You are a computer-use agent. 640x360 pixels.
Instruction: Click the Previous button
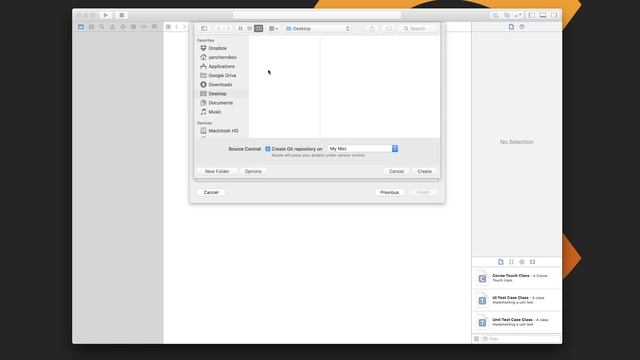(389, 192)
